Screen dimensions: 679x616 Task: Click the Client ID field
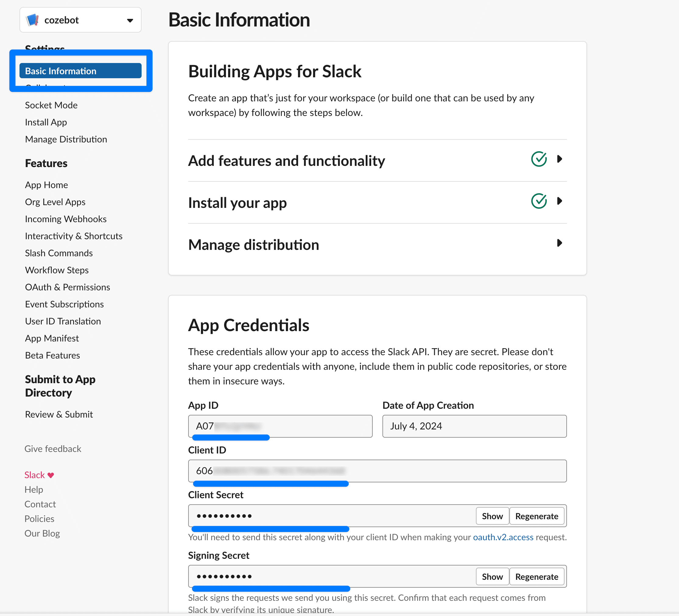pos(377,471)
